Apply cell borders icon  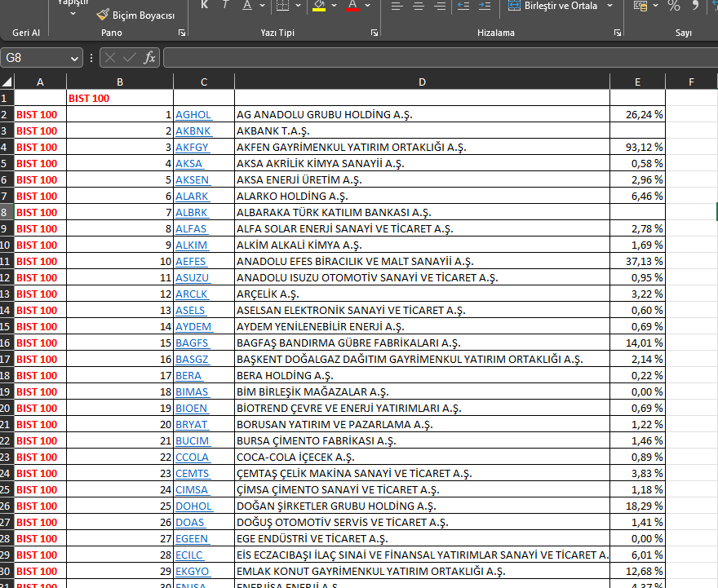(x=283, y=5)
